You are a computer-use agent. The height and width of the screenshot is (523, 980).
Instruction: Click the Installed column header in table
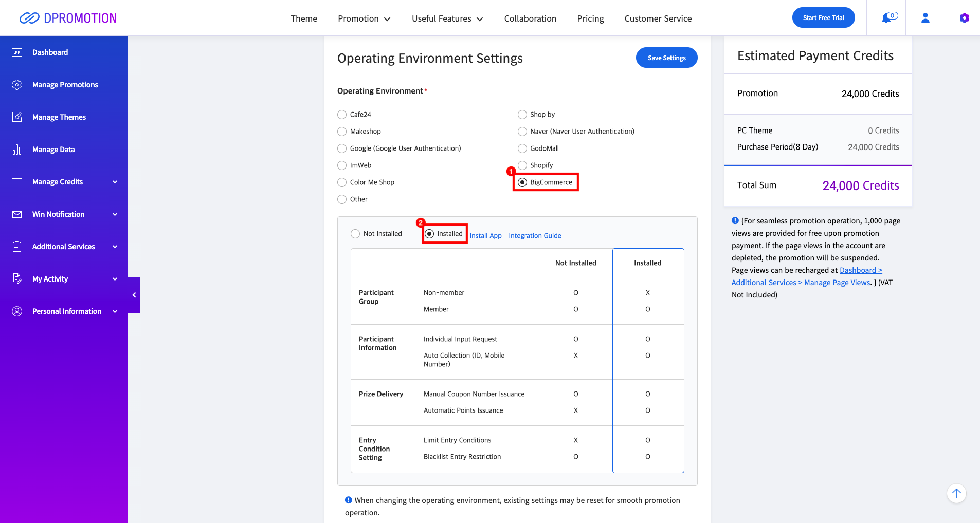[x=647, y=263]
